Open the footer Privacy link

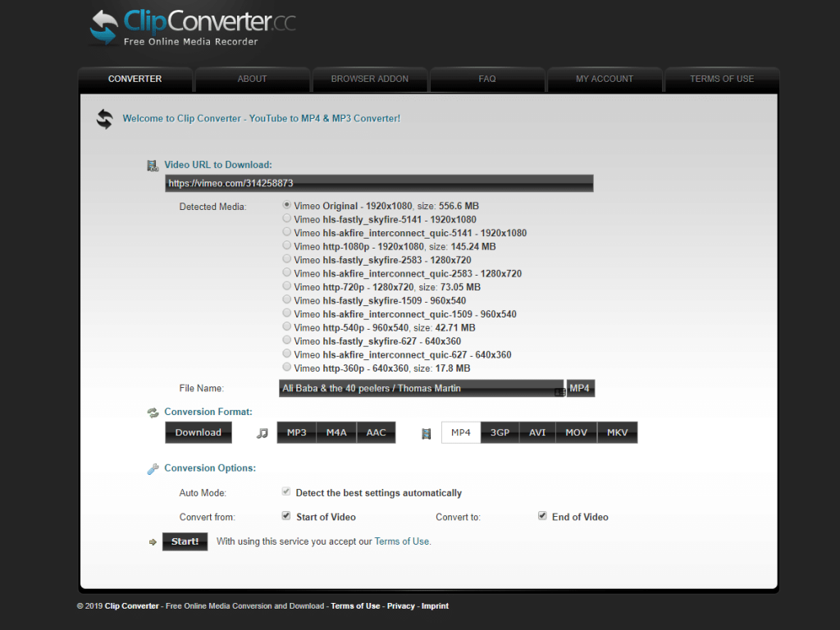[x=400, y=606]
